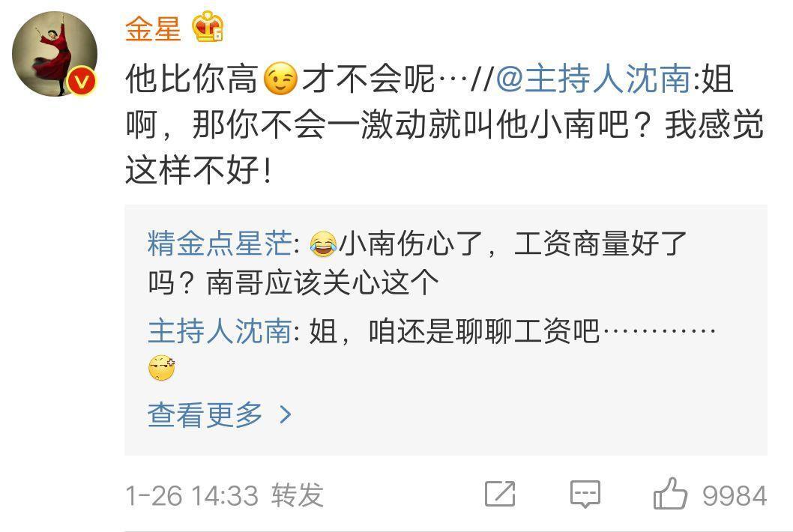Screen dimensions: 793x532
Task: Open the post text 他比你高
Action: (192, 79)
